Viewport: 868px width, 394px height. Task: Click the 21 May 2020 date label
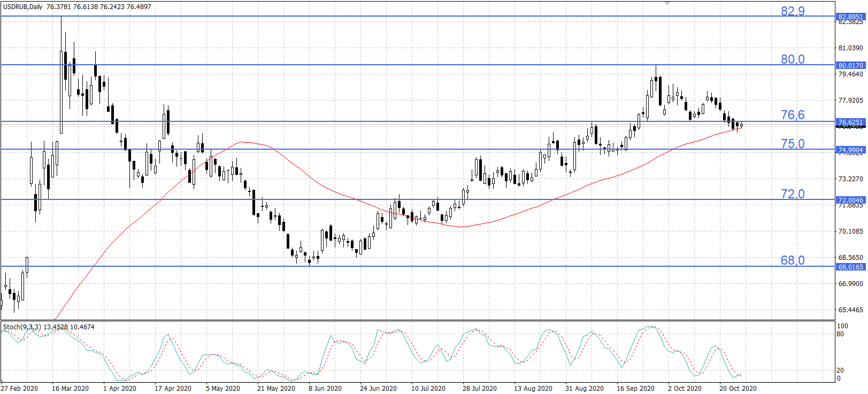tap(276, 389)
